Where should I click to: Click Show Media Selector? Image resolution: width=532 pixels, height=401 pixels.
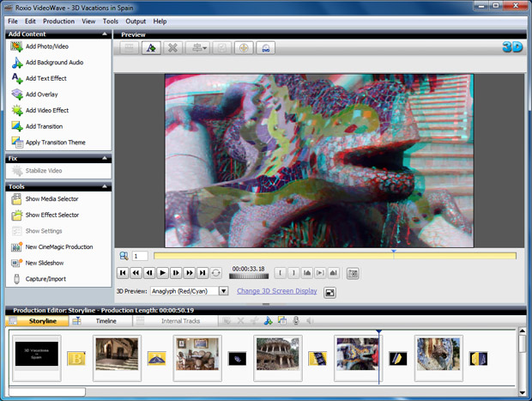(x=51, y=198)
